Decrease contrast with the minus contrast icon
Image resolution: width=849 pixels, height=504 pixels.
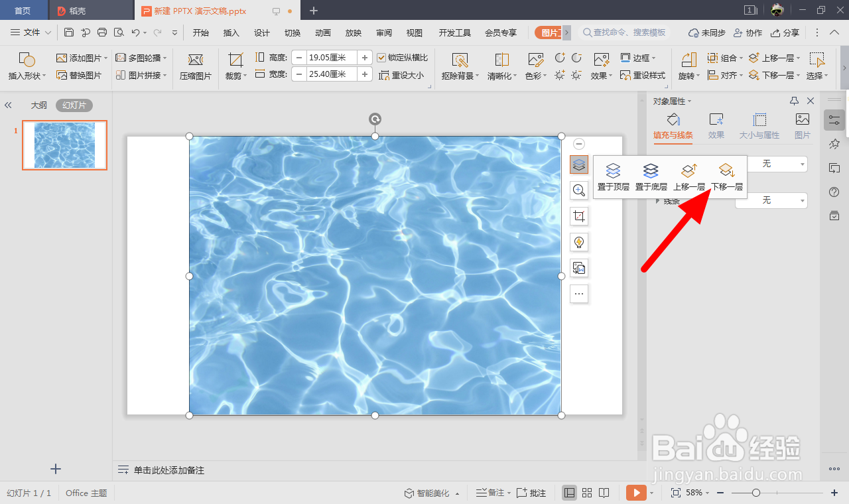tap(576, 58)
